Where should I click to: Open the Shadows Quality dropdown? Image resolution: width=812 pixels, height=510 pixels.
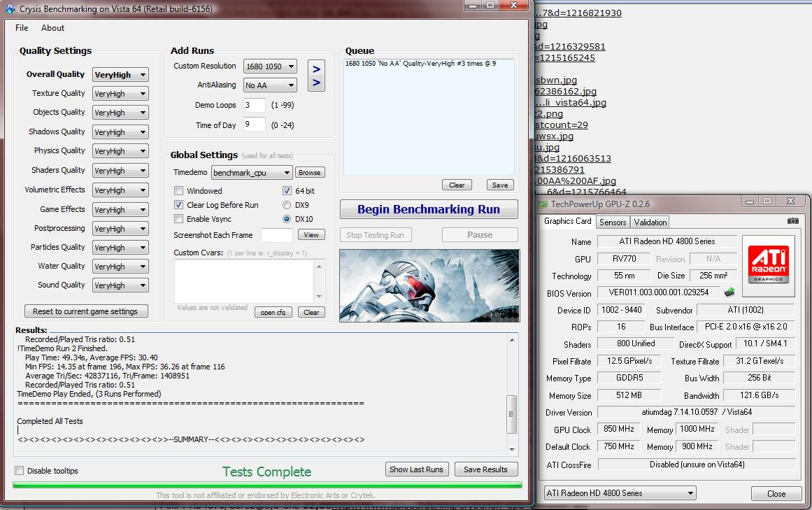click(120, 132)
